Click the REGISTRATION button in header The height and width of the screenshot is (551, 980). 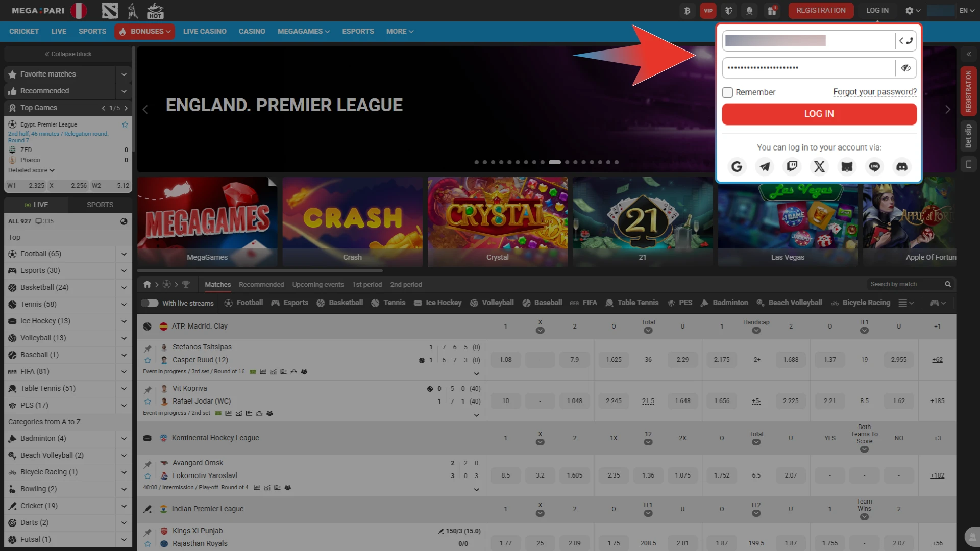(x=821, y=10)
